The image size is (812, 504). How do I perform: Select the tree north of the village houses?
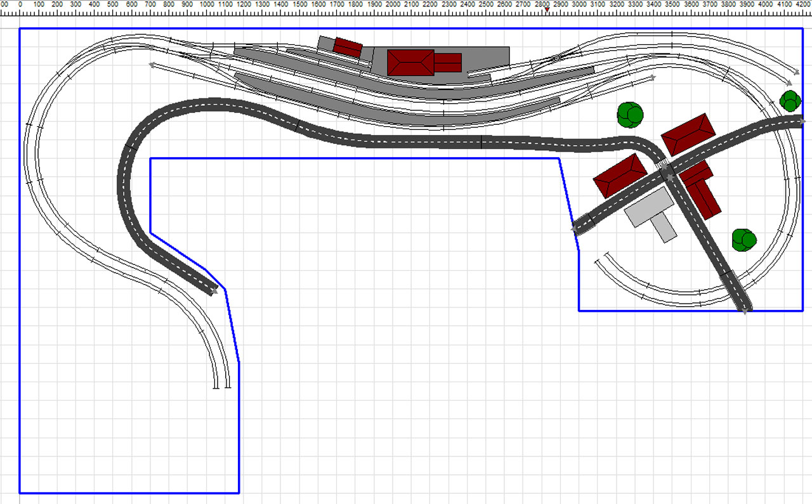(630, 115)
